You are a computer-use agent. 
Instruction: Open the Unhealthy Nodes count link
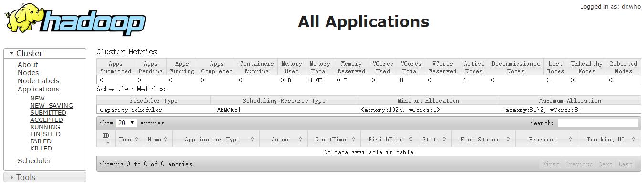(x=572, y=80)
